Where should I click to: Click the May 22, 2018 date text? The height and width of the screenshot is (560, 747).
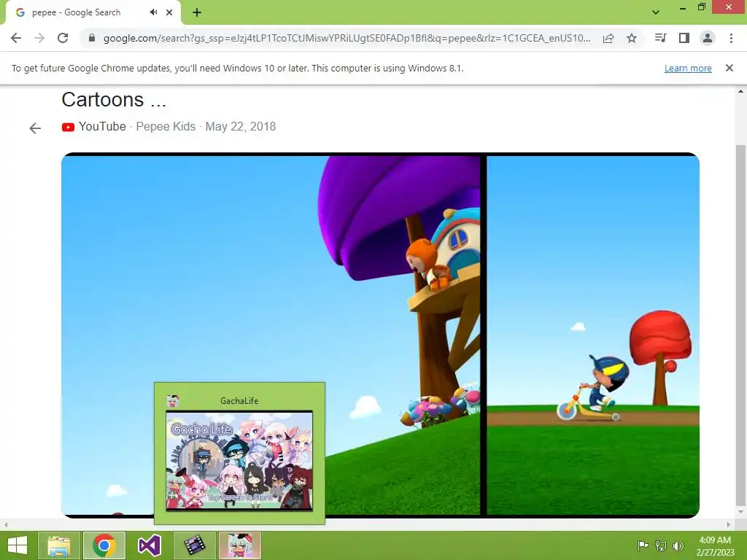pyautogui.click(x=241, y=127)
